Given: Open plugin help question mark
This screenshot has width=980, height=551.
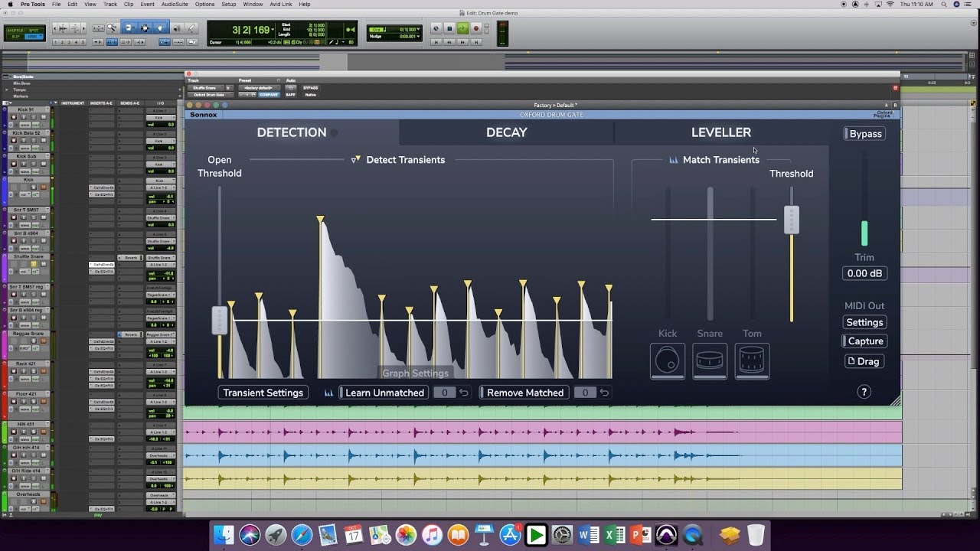Looking at the screenshot, I should click(x=864, y=392).
